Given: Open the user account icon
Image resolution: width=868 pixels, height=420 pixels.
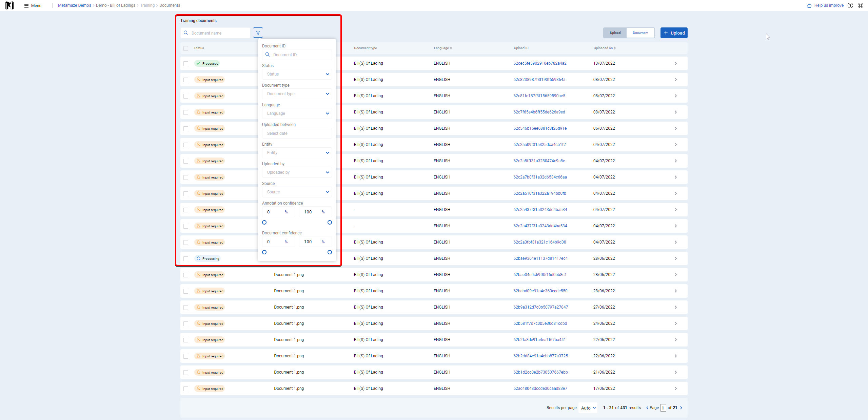Looking at the screenshot, I should [861, 5].
